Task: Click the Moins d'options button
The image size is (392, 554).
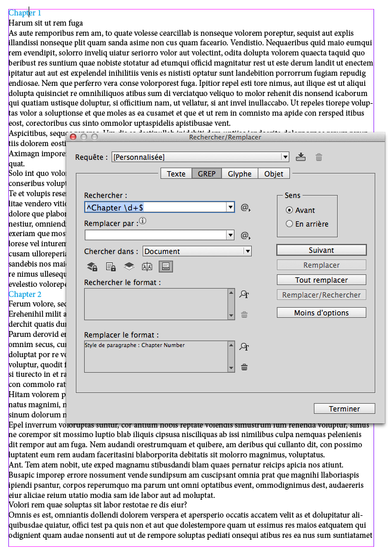Action: (x=322, y=312)
